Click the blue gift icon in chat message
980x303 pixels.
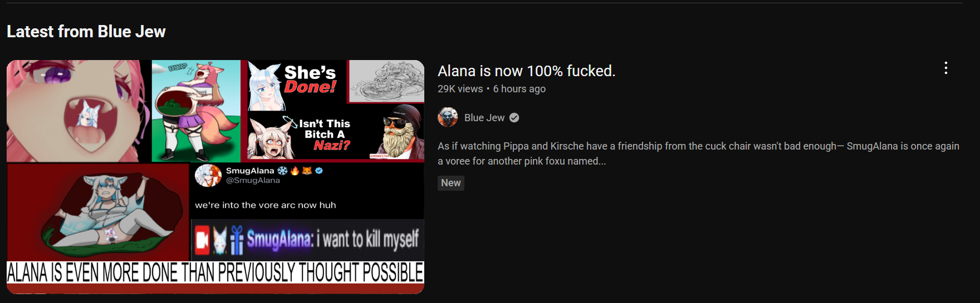(x=237, y=240)
